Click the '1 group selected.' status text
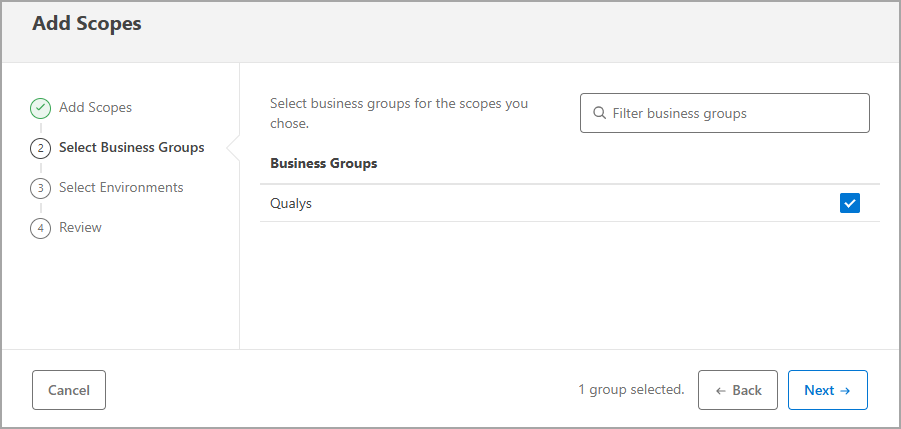The height and width of the screenshot is (429, 901). [x=631, y=389]
